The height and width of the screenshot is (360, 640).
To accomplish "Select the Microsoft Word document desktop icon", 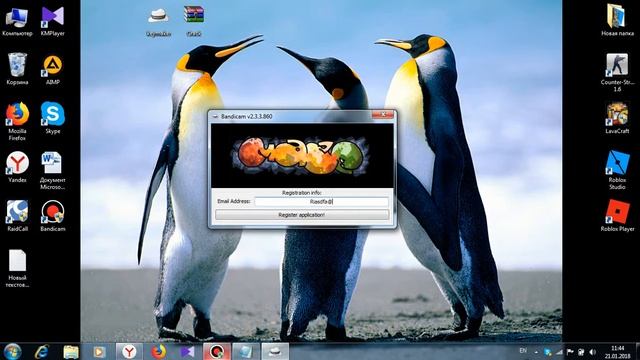I will pyautogui.click(x=53, y=170).
